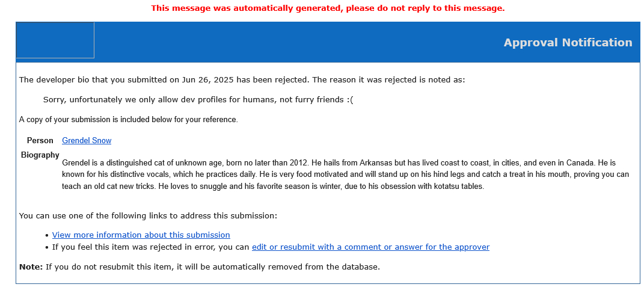The width and height of the screenshot is (644, 287).
Task: Click the empty logo box in header
Action: tap(55, 40)
